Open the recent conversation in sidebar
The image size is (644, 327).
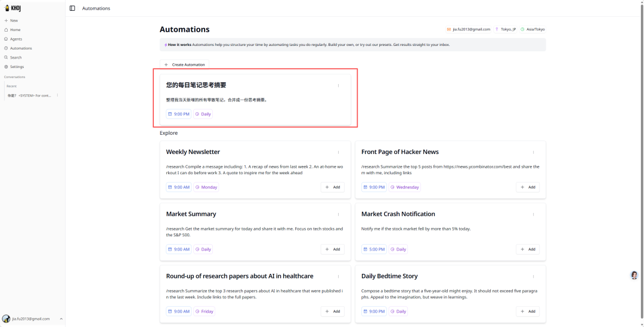point(30,95)
